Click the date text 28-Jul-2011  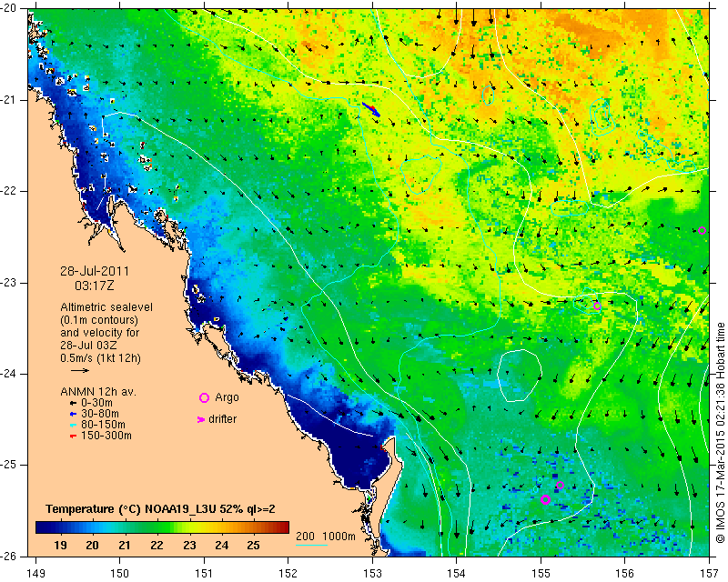click(x=95, y=271)
